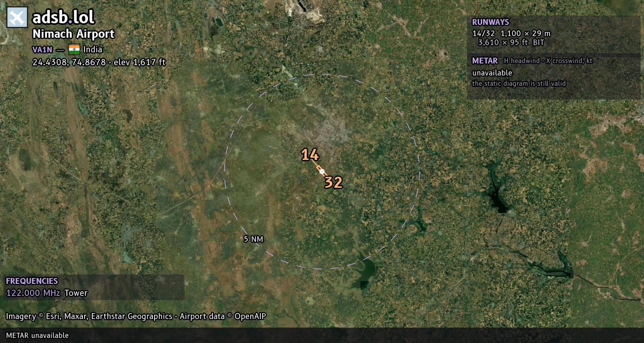Click the airport reference point marker on runway

[322, 171]
